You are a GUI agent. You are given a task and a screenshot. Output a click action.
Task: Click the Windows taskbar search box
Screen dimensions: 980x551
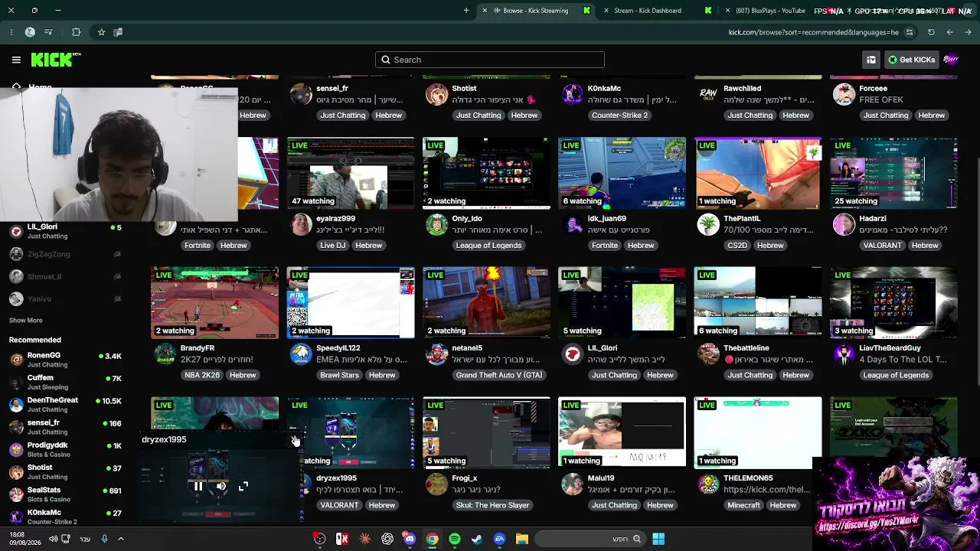tap(590, 539)
